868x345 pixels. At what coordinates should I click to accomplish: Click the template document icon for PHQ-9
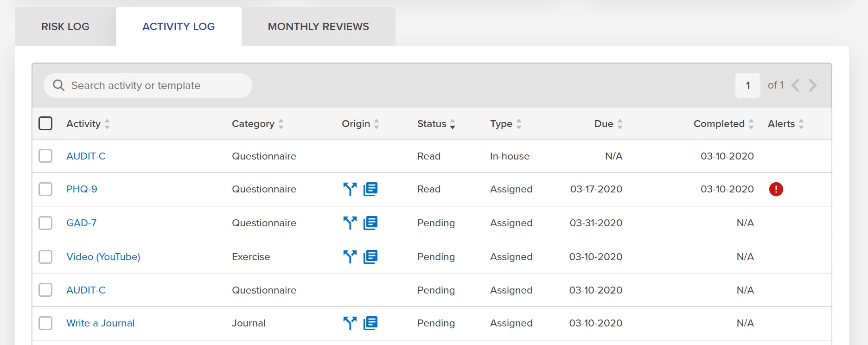[370, 189]
